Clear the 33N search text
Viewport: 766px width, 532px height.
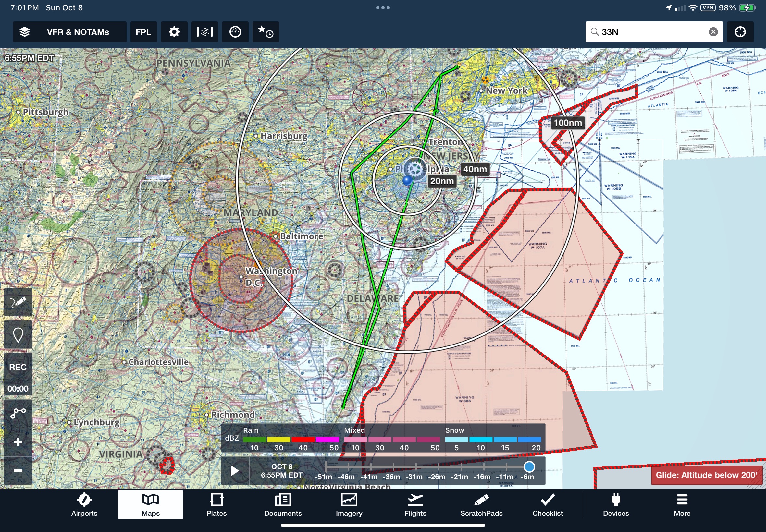(x=713, y=32)
